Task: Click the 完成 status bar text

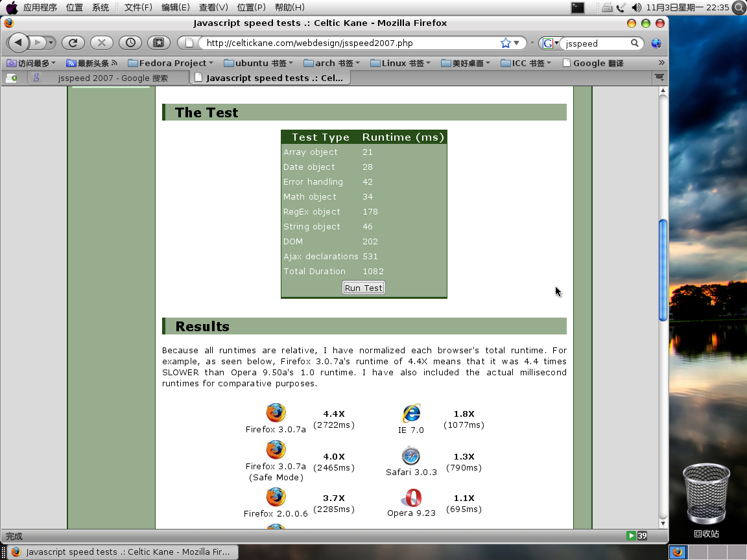Action: 14,536
